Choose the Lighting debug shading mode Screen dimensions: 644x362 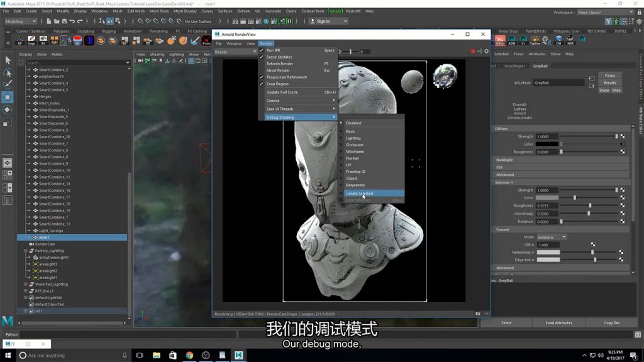pyautogui.click(x=371, y=138)
